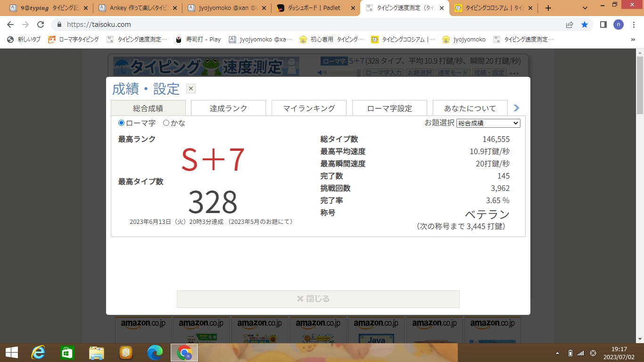Select the かな radio button
Screen dimensions: 644x362
pyautogui.click(x=166, y=123)
